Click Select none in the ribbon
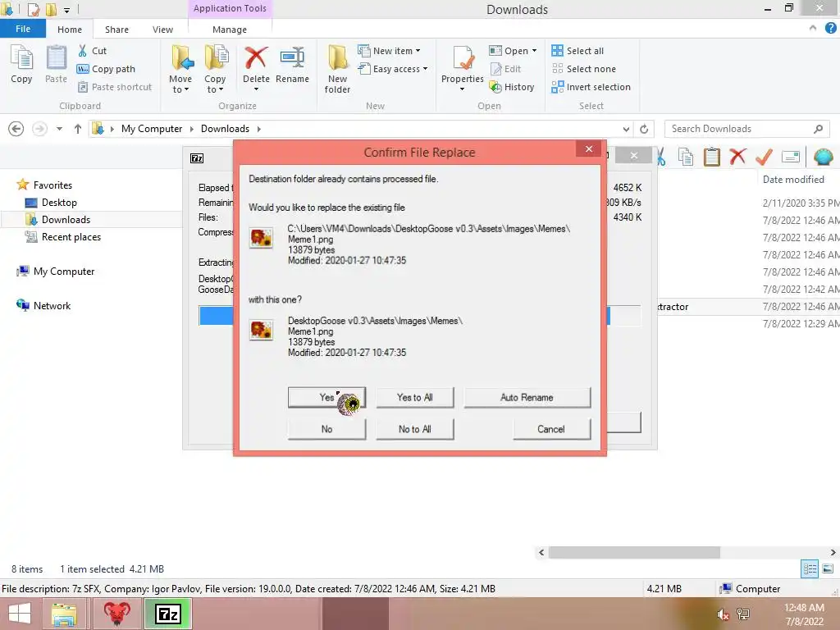The height and width of the screenshot is (630, 840). [584, 69]
